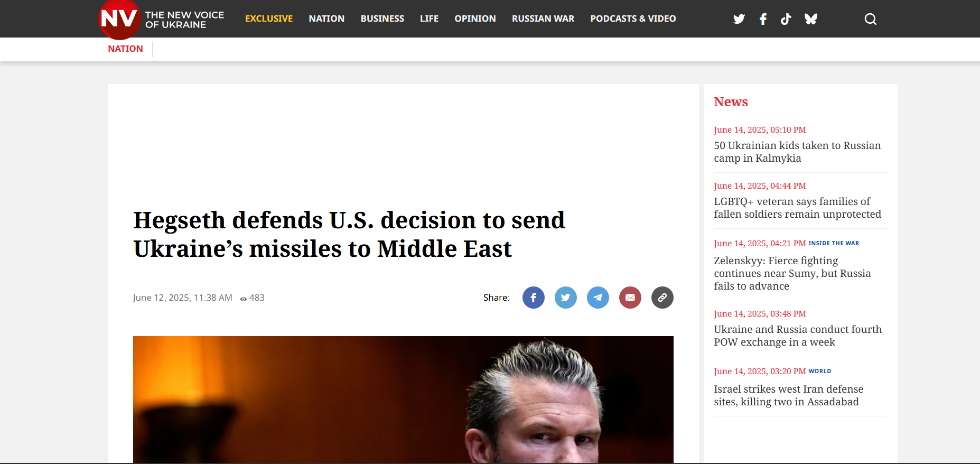Click timestamp 'June 14, 2025, 04:44 PM'
This screenshot has height=464, width=980.
point(760,186)
